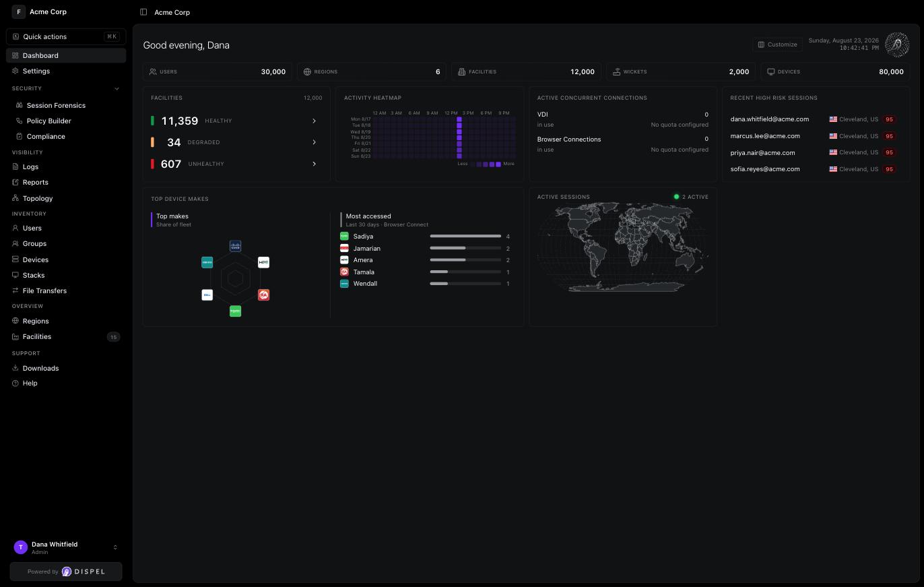
Task: Click the Acme Corp workspace logo badge
Action: pyautogui.click(x=18, y=12)
